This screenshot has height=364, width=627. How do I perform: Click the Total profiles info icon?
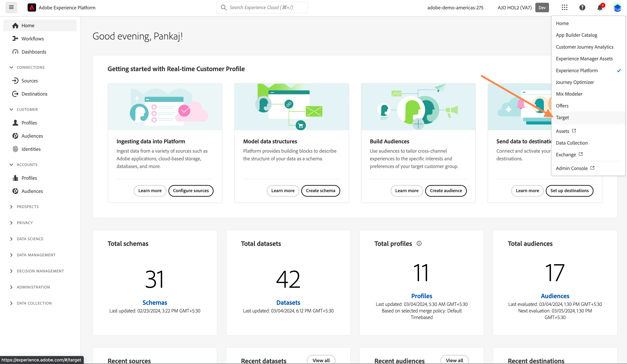tap(419, 243)
